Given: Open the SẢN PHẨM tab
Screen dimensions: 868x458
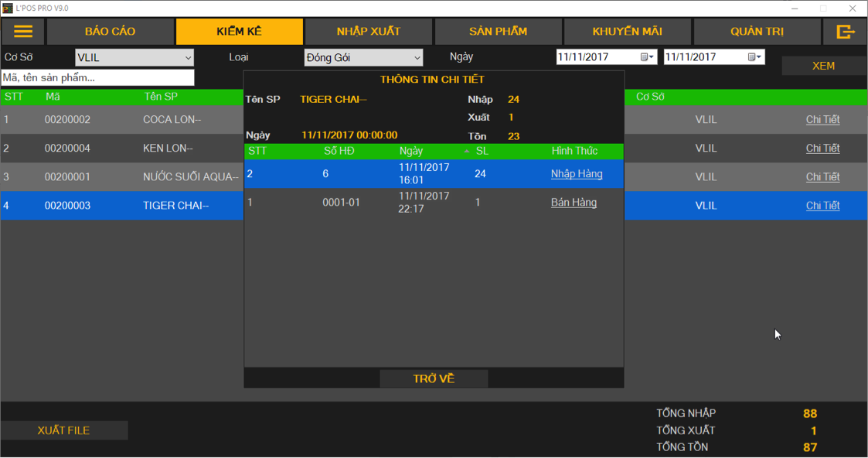Looking at the screenshot, I should pos(498,32).
